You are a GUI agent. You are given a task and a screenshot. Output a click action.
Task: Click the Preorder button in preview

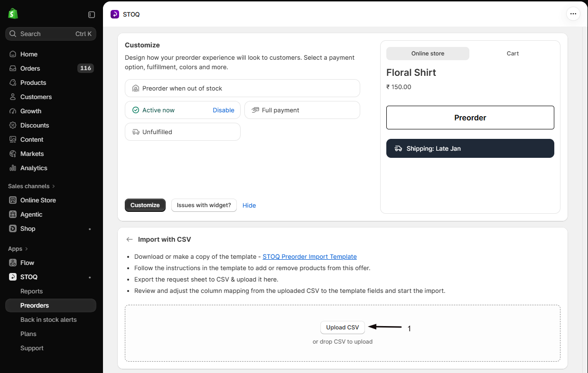[x=470, y=118]
